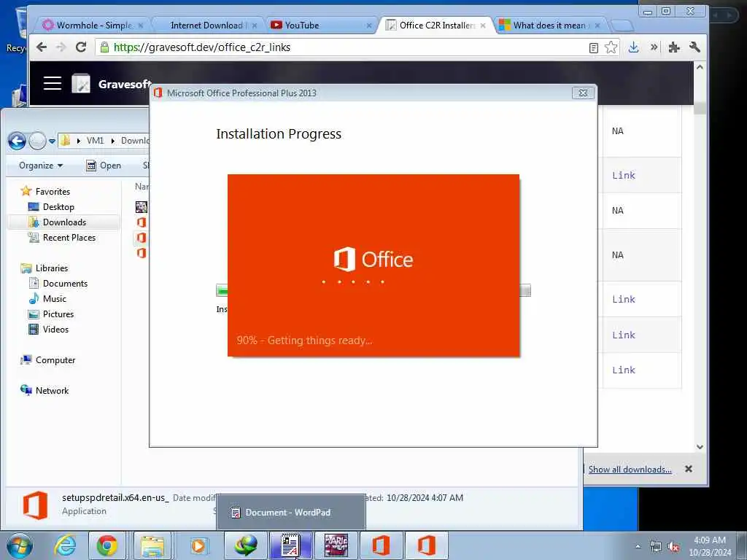The image size is (747, 560).
Task: Open Internet Download Manager taskbar icon
Action: pyautogui.click(x=245, y=545)
